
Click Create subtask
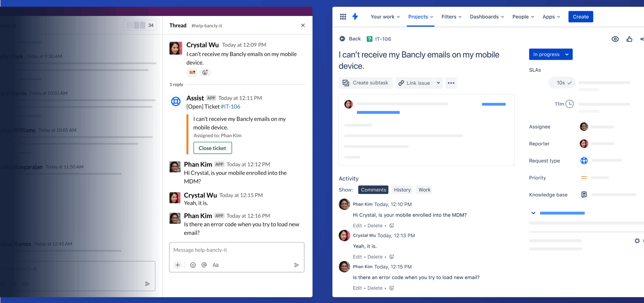point(366,83)
